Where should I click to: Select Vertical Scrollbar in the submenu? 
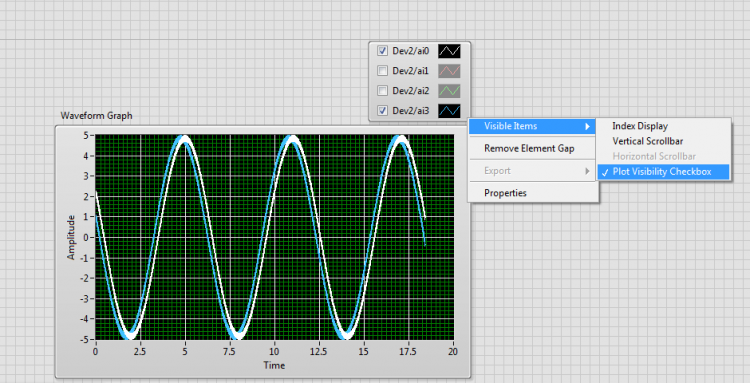pyautogui.click(x=663, y=141)
